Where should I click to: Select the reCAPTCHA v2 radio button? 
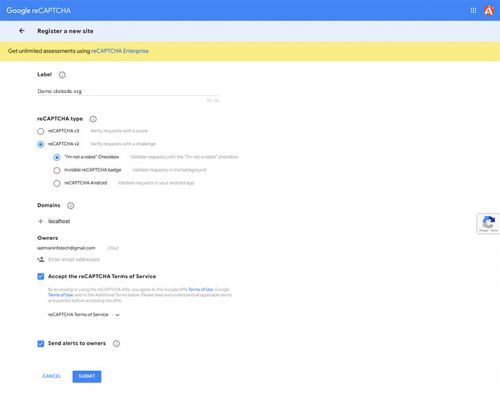click(41, 144)
